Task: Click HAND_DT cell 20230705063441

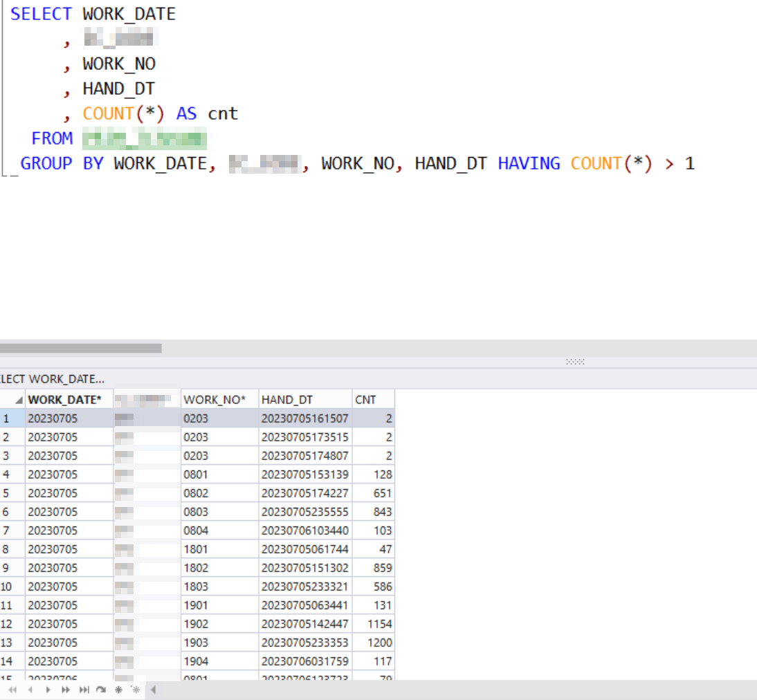Action: pyautogui.click(x=305, y=605)
